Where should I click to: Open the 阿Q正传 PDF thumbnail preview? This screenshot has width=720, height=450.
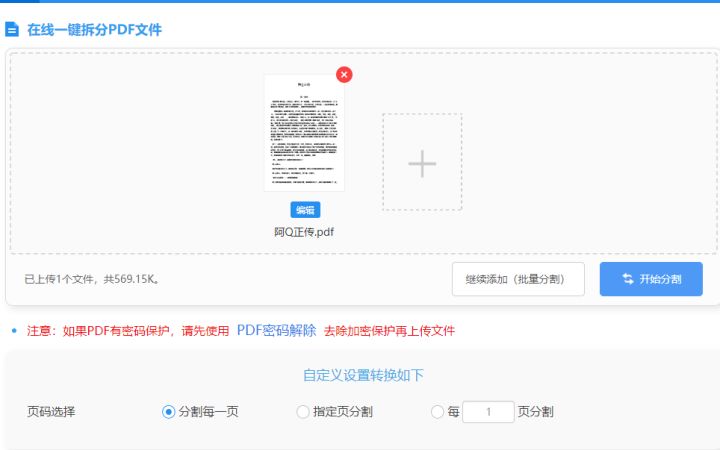coord(304,132)
